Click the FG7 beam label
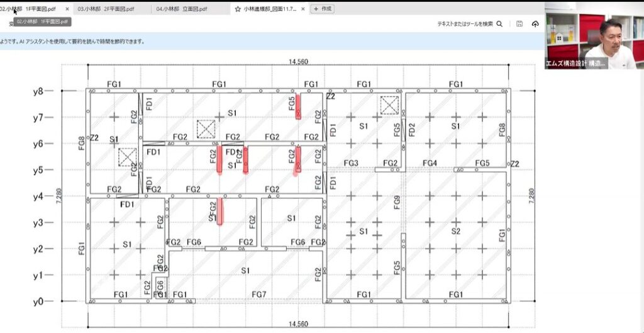The image size is (644, 333). [x=258, y=295]
